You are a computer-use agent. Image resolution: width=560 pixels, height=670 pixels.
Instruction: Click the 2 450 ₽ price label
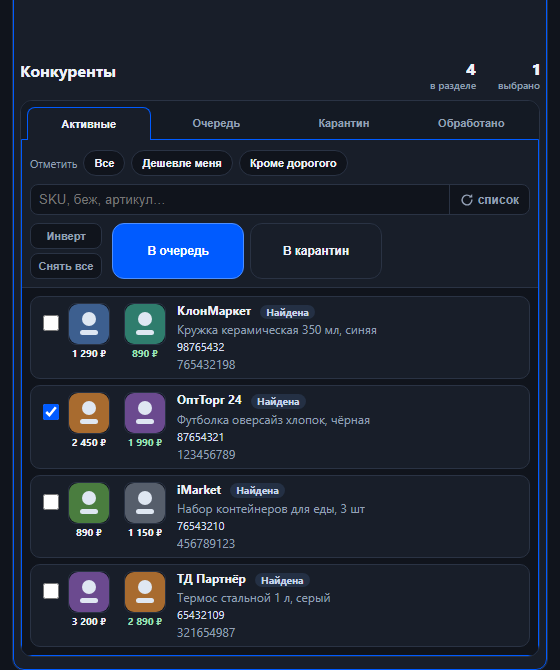point(89,443)
